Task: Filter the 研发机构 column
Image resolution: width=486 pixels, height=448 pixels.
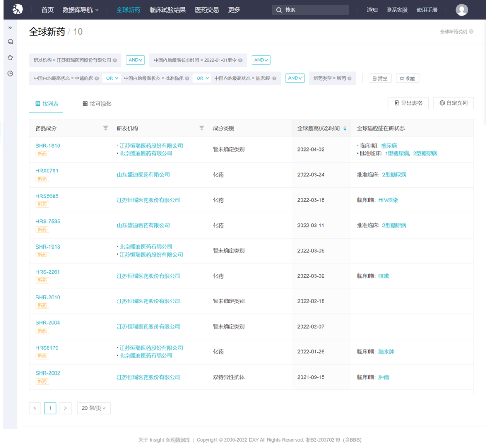Action: (x=202, y=128)
